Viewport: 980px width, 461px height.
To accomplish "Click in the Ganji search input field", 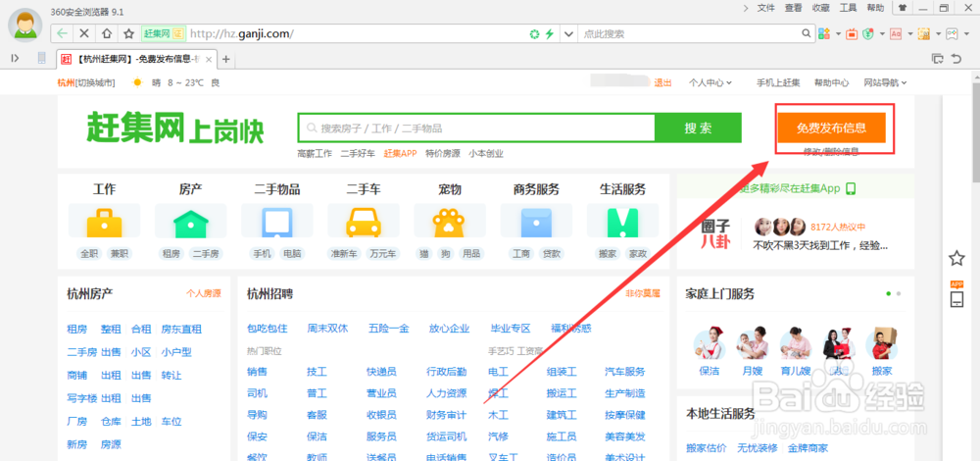I will tap(477, 128).
